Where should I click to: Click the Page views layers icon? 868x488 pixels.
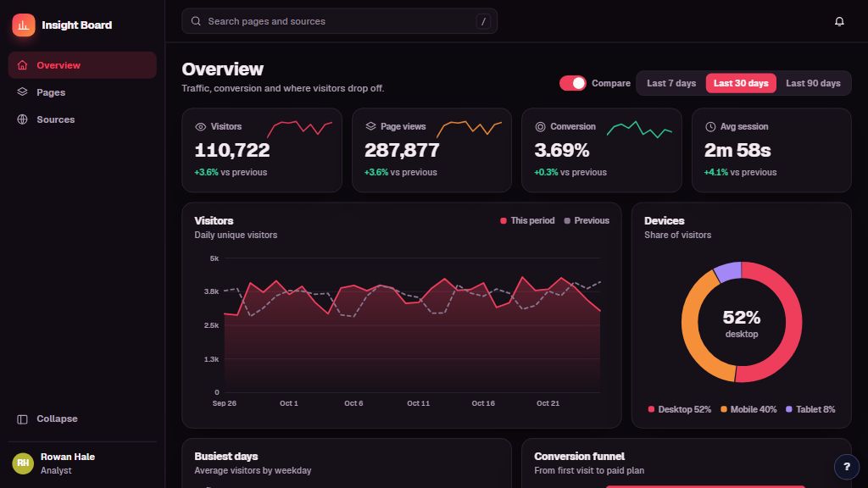(x=370, y=127)
